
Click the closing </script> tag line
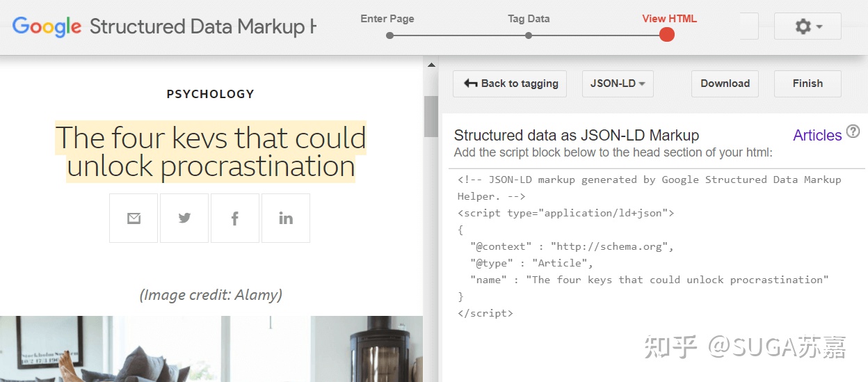(485, 313)
